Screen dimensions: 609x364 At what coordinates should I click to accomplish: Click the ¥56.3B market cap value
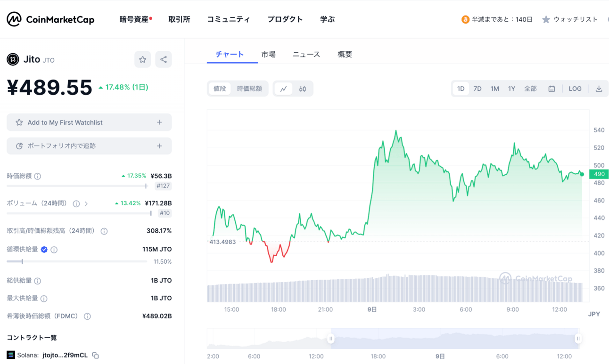click(x=161, y=176)
